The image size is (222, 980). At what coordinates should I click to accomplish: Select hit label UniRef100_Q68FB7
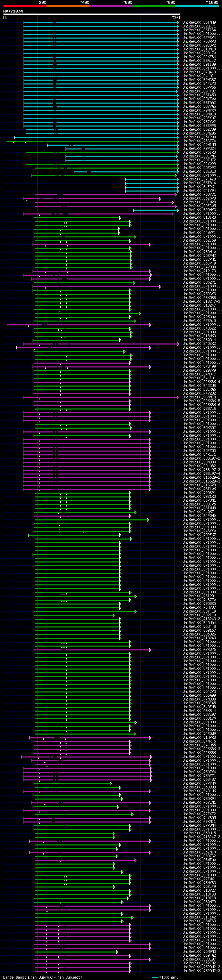pos(199,779)
